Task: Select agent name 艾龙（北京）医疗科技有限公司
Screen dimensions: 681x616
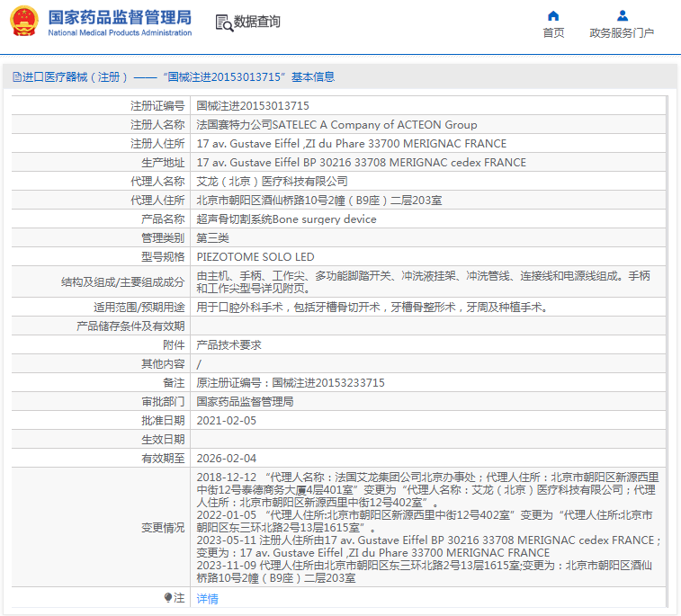Action: [272, 182]
